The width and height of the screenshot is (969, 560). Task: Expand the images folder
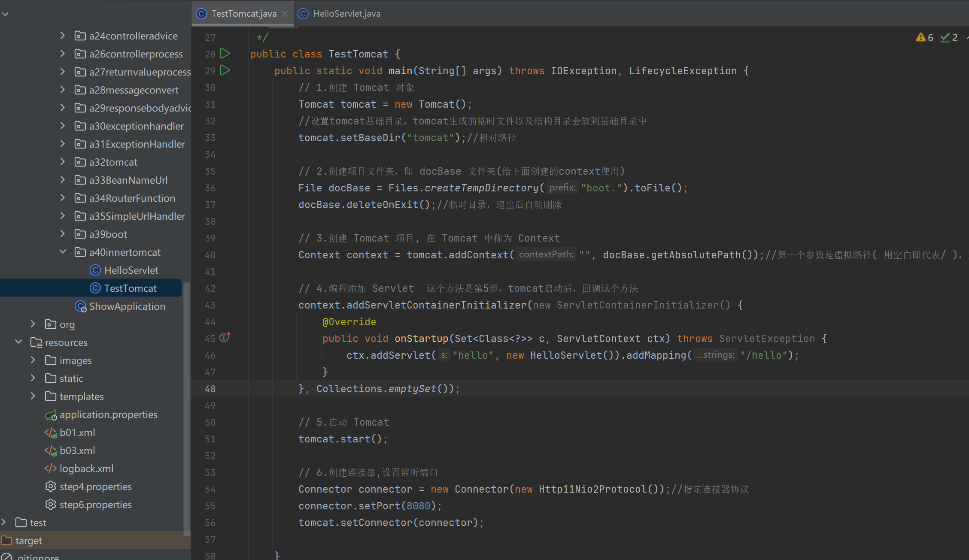point(33,360)
